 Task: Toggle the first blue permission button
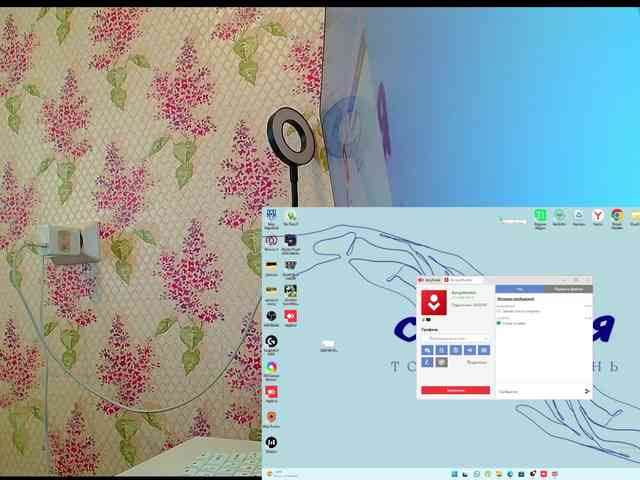(x=427, y=350)
